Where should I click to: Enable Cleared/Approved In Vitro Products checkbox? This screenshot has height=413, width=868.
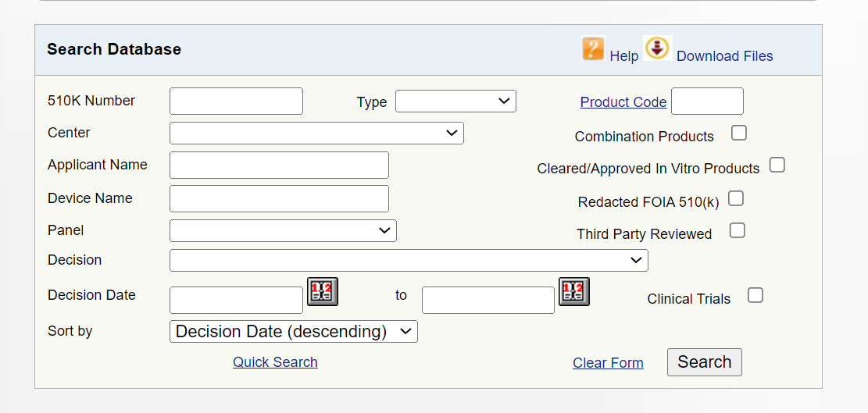pos(777,165)
